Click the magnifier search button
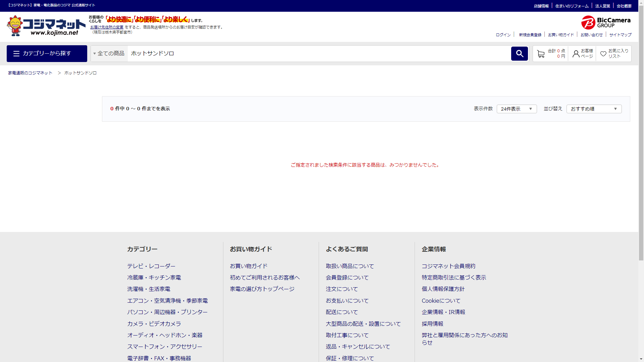This screenshot has height=362, width=644. point(519,54)
